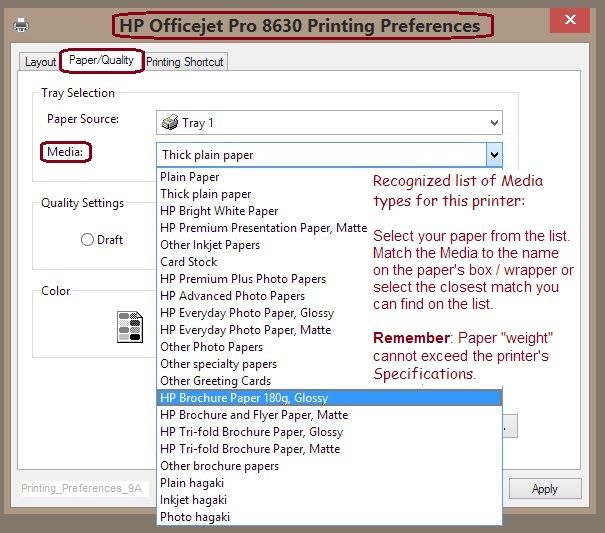Choose HP Tri-fold Brochure Paper, Matte
605x533 pixels.
[x=330, y=449]
